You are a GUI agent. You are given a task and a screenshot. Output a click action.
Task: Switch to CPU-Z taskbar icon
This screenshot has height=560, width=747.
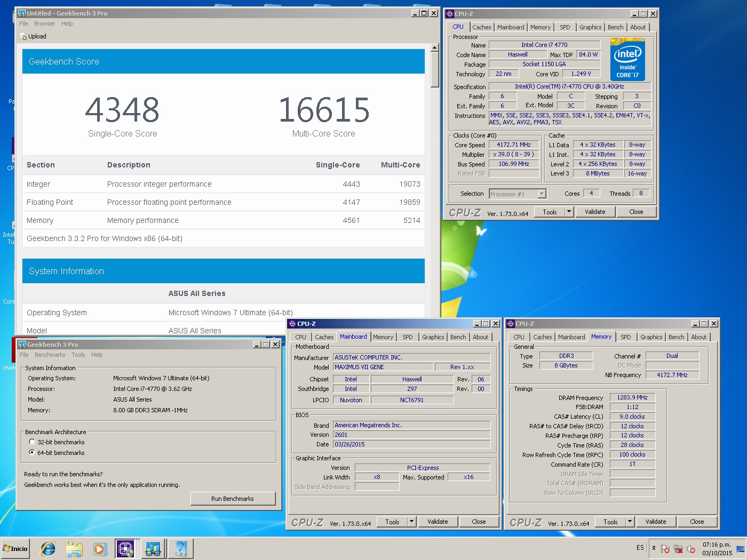tap(125, 548)
